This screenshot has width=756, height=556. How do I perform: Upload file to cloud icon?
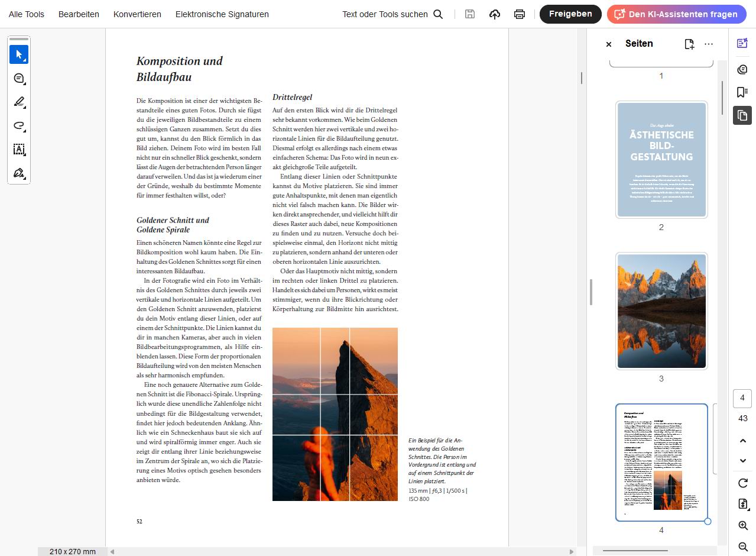495,14
